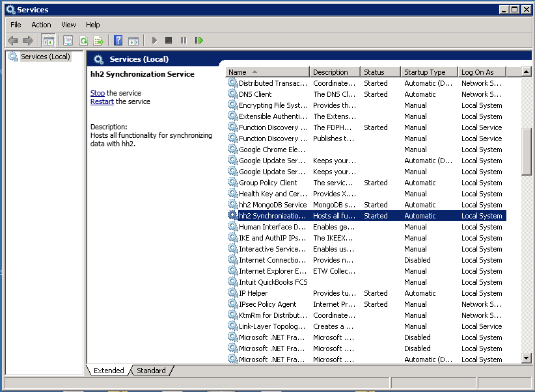Click the Restart link for the service
This screenshot has width=535, height=392.
point(102,101)
